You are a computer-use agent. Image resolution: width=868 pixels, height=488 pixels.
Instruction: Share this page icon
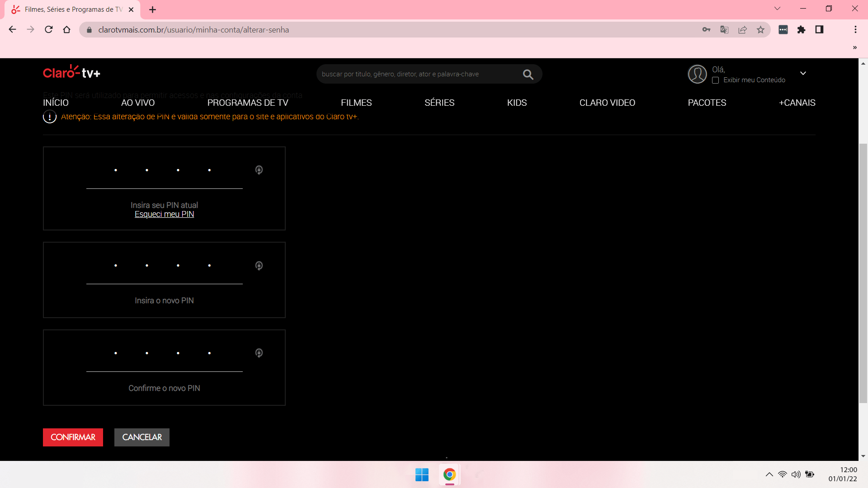[x=742, y=29]
